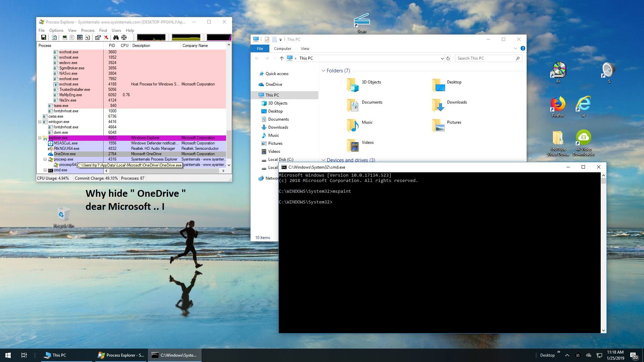Select the Downloads folder in Folders group
Image resolution: width=644 pixels, height=362 pixels.
coord(449,105)
